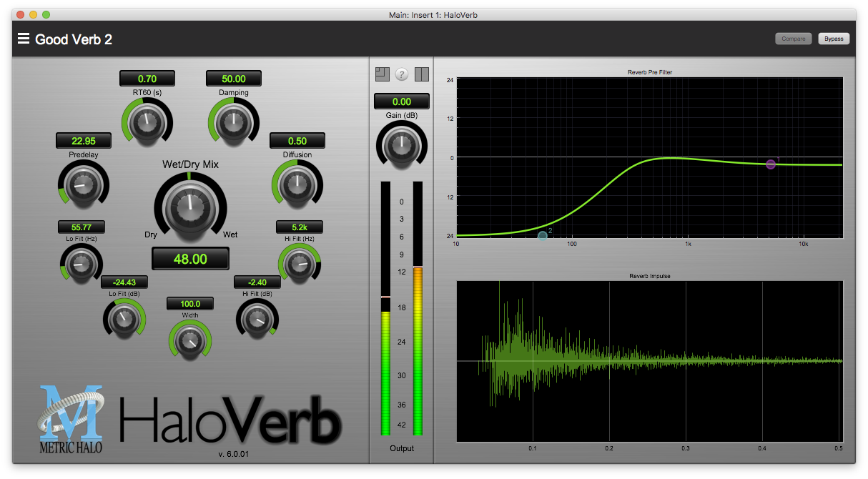Select filter point 2 on the Pre Filter graph

[x=542, y=234]
